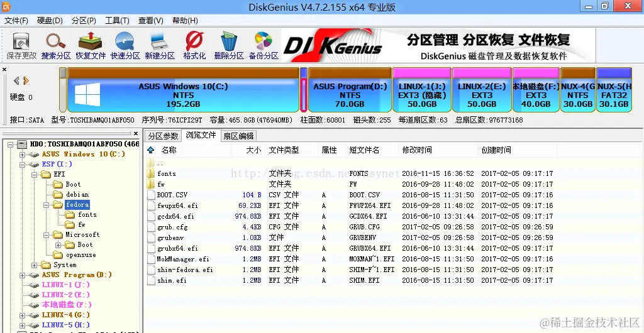This screenshot has width=644, height=333.
Task: Select grubx64.efi file
Action: click(x=350, y=248)
